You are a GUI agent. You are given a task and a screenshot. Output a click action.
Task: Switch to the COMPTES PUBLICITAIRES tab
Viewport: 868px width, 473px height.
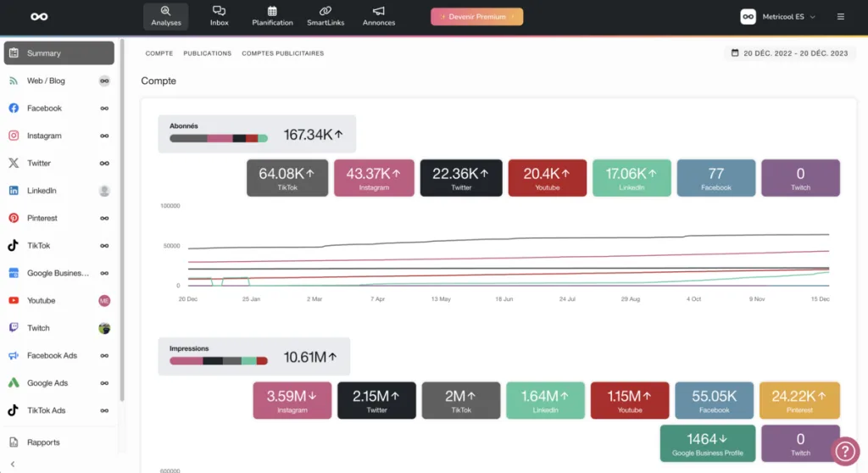283,53
